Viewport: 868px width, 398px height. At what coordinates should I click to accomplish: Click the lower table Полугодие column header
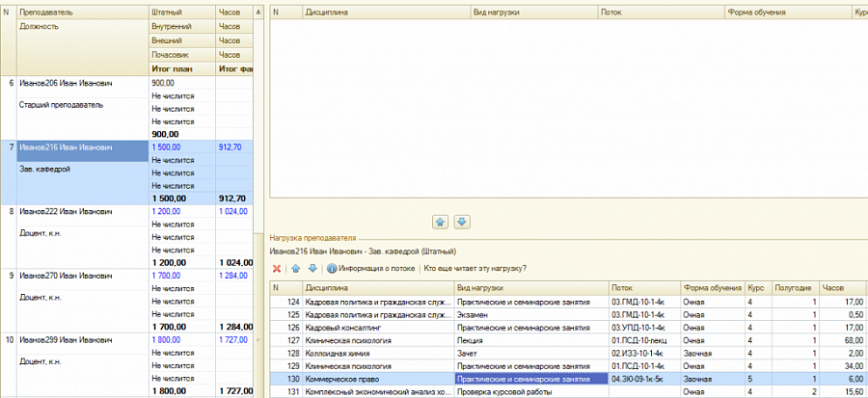[x=796, y=288]
